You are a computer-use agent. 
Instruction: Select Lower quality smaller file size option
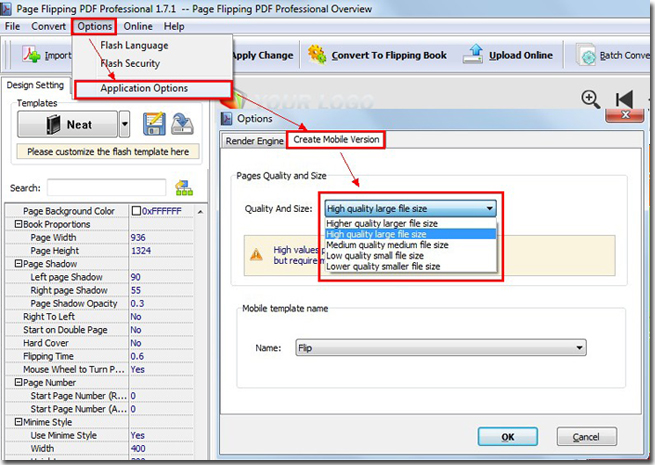(411, 267)
